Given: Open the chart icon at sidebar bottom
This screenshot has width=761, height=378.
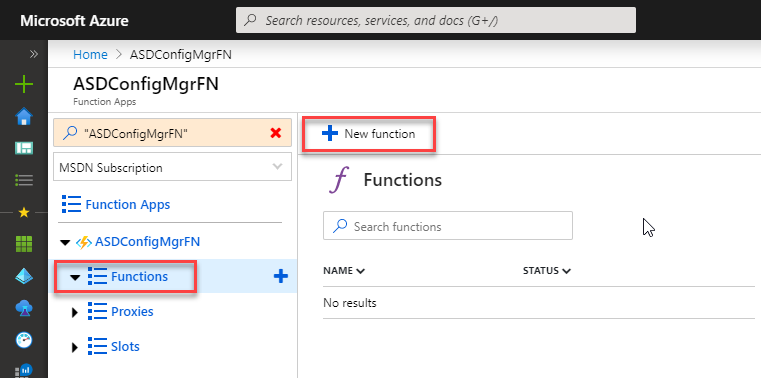Looking at the screenshot, I should coord(24,371).
